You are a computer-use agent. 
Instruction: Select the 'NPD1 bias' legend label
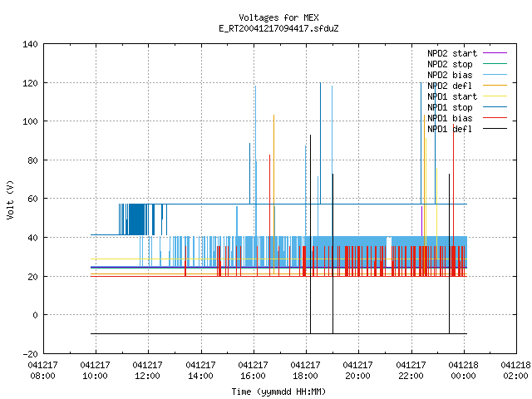click(450, 118)
